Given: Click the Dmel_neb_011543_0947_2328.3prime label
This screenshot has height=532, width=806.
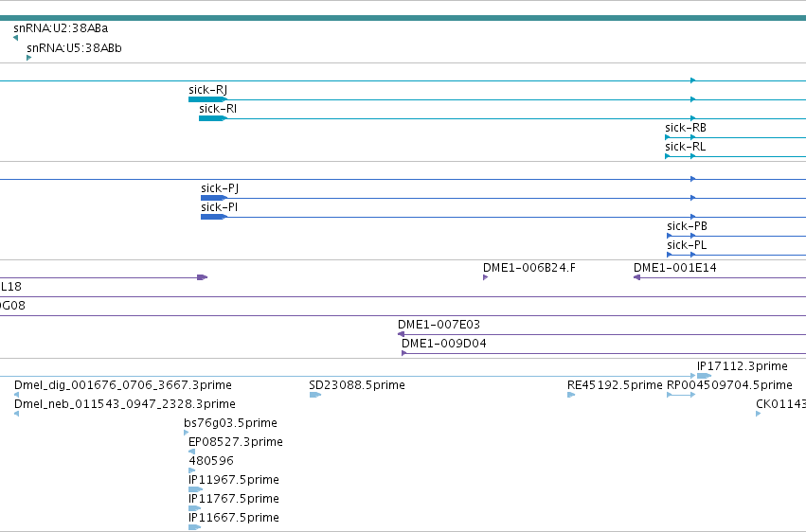Looking at the screenshot, I should coord(125,404).
